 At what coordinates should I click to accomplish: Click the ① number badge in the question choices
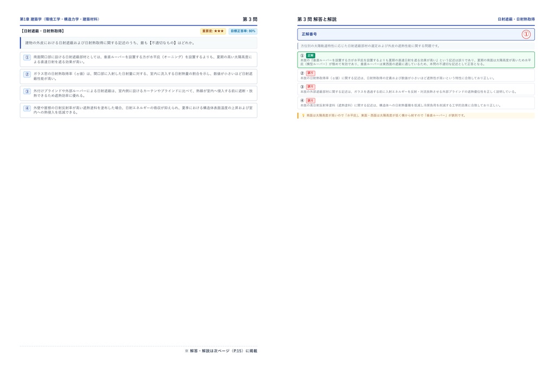tap(27, 57)
